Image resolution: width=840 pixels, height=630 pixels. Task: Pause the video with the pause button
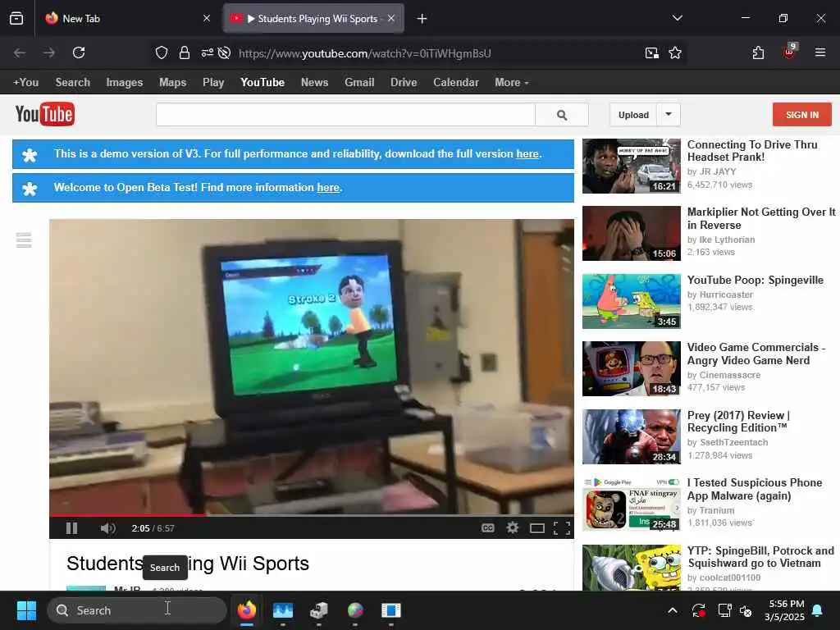click(x=72, y=528)
